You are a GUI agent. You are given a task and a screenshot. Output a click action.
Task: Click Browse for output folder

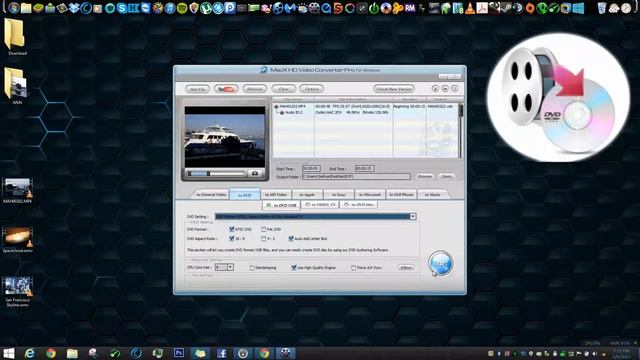(424, 176)
